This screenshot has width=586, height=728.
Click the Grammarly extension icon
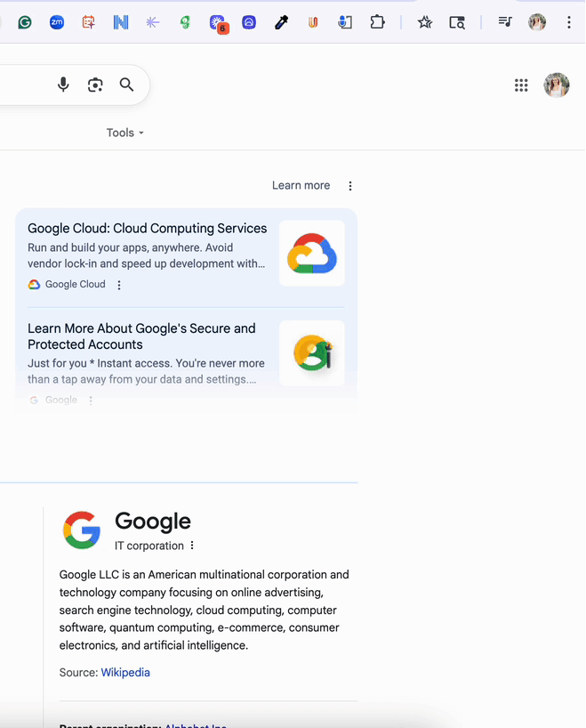(x=25, y=22)
